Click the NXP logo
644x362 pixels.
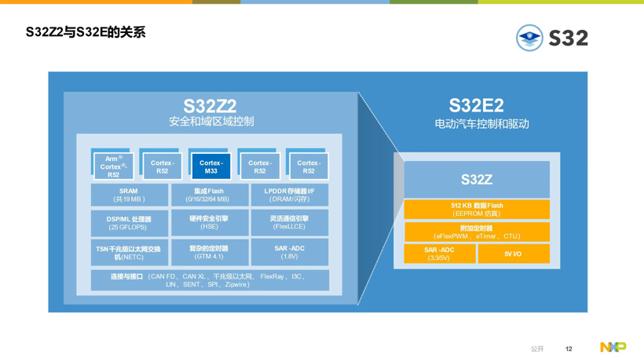(613, 347)
